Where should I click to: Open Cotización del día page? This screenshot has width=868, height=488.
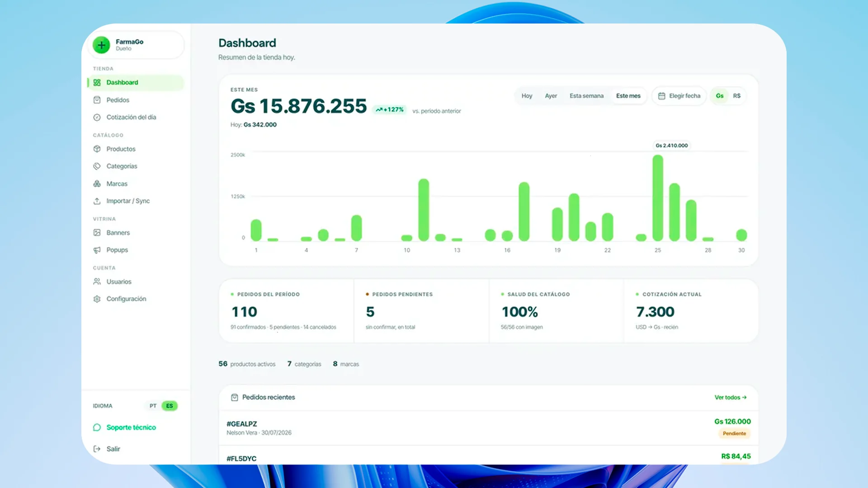136,117
